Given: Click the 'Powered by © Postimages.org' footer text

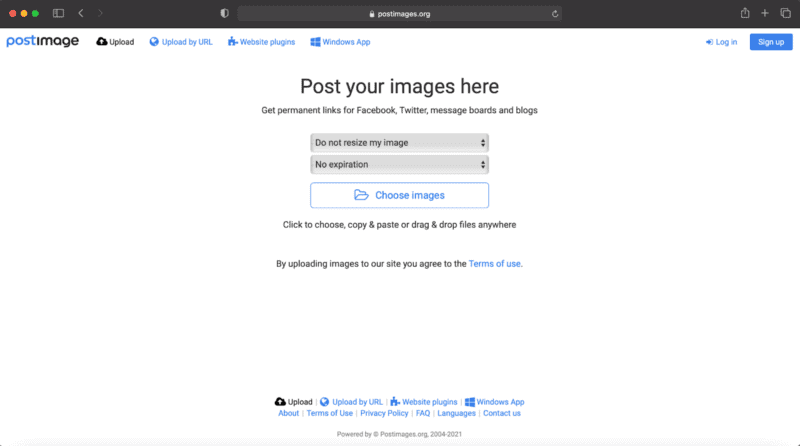Looking at the screenshot, I should [399, 434].
